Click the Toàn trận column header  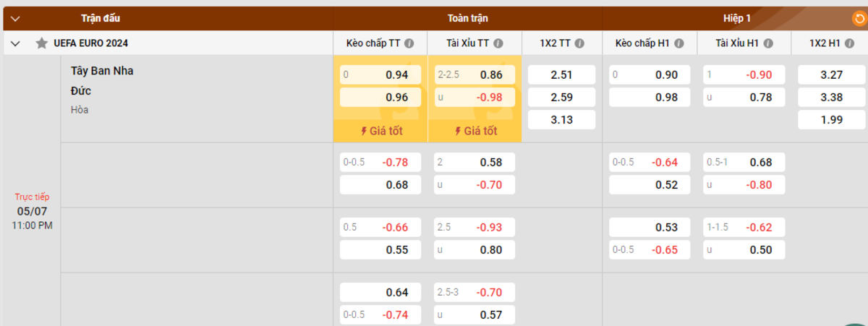coord(467,19)
